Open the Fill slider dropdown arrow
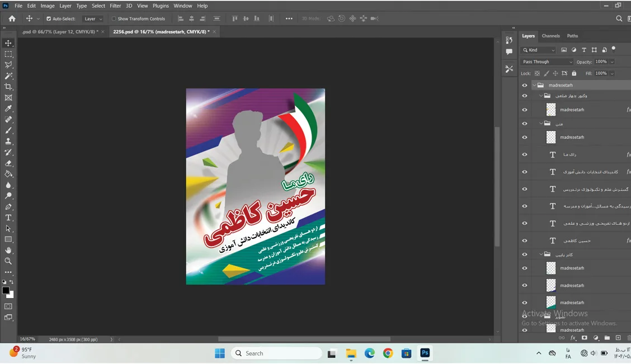This screenshot has height=364, width=631. pyautogui.click(x=612, y=73)
